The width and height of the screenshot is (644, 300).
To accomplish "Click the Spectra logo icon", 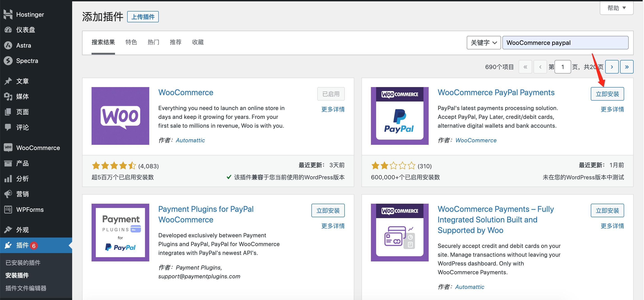I will (8, 61).
